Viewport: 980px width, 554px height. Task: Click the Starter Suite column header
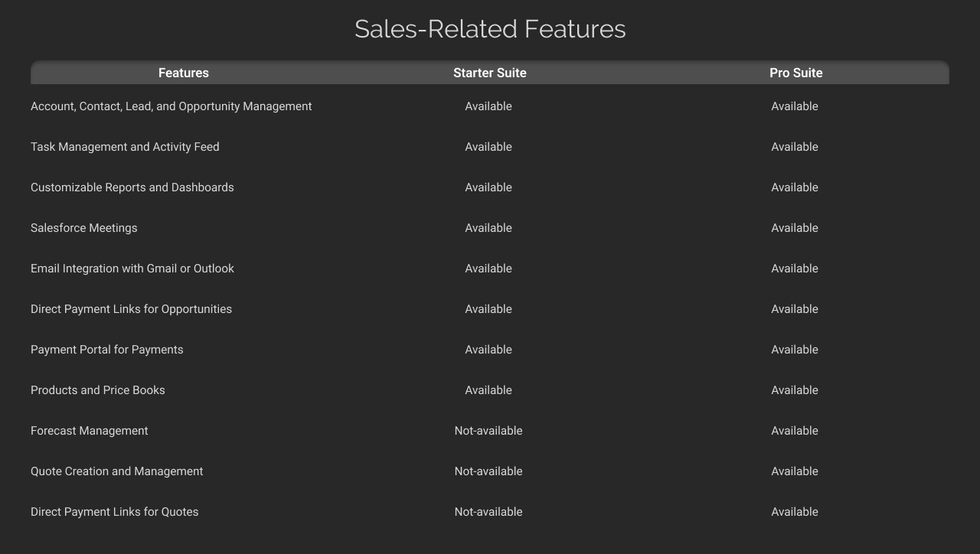[x=489, y=73]
